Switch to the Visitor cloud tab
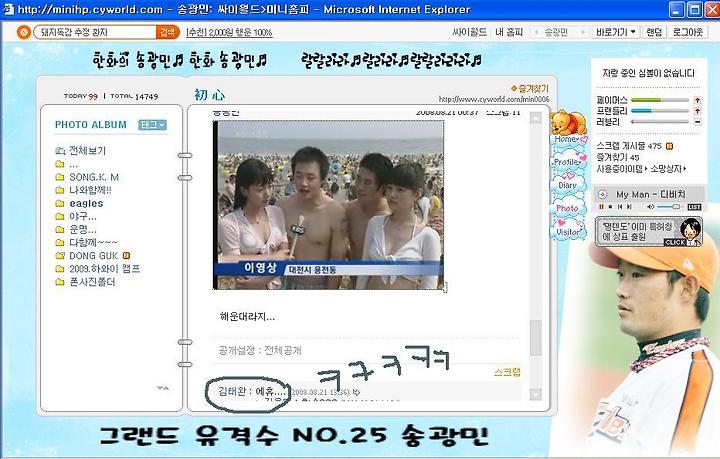 [568, 232]
